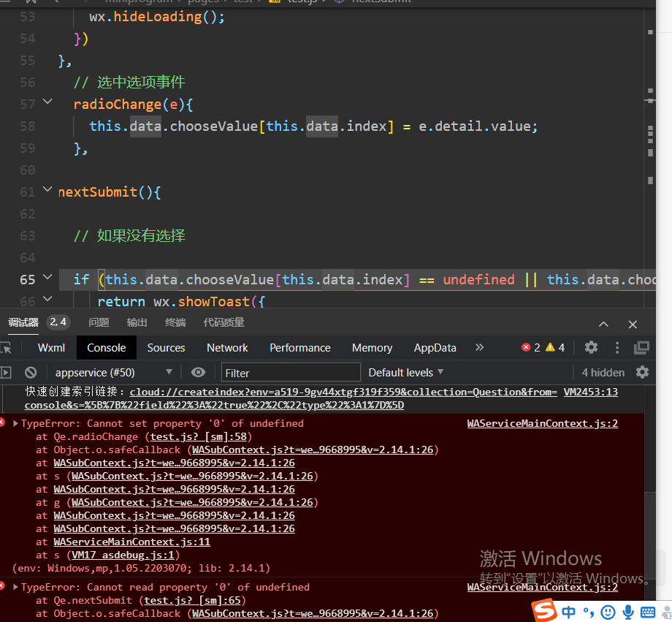The image size is (672, 622).
Task: Fold the return block at line 66
Action: tap(47, 298)
